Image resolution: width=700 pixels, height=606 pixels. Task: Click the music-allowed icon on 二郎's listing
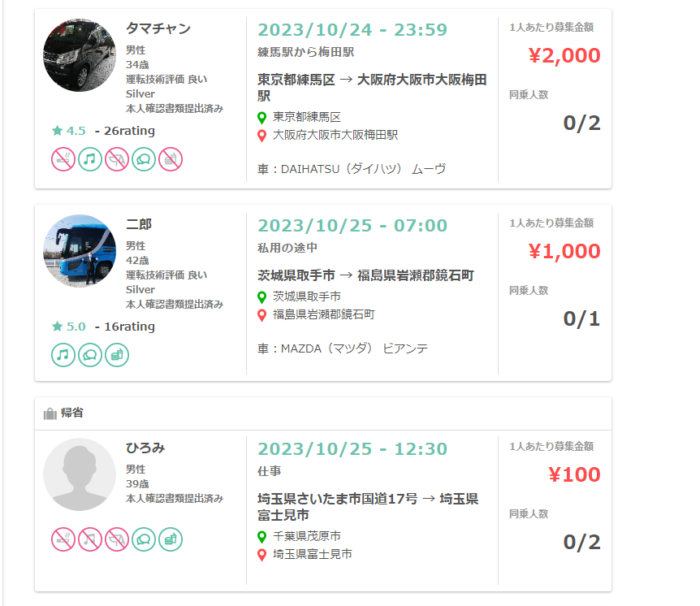click(x=63, y=355)
